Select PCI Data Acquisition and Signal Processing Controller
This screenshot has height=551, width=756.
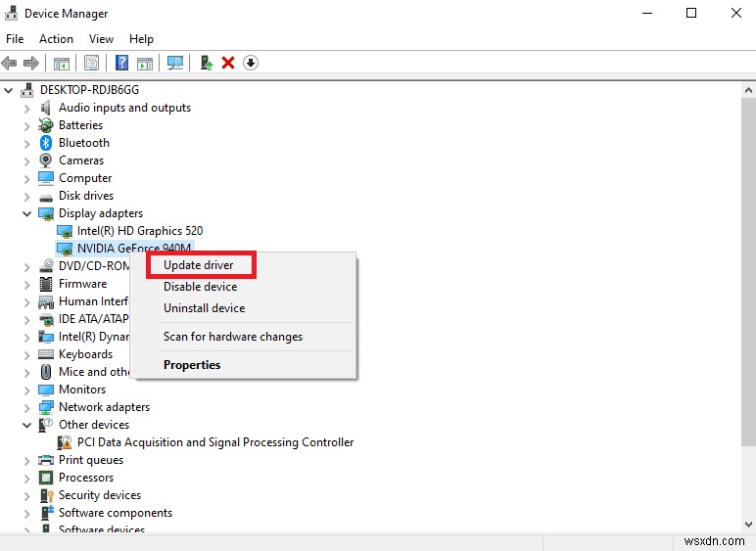[215, 442]
